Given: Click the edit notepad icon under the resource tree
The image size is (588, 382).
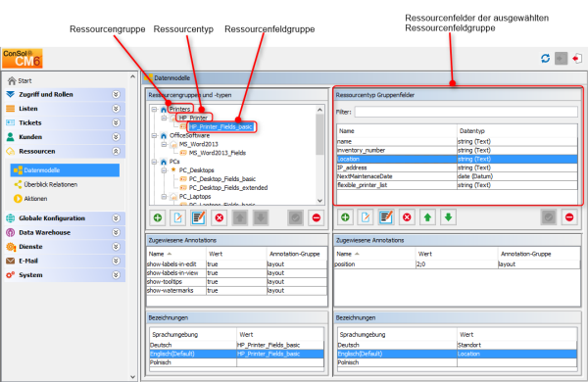Looking at the screenshot, I should [198, 217].
